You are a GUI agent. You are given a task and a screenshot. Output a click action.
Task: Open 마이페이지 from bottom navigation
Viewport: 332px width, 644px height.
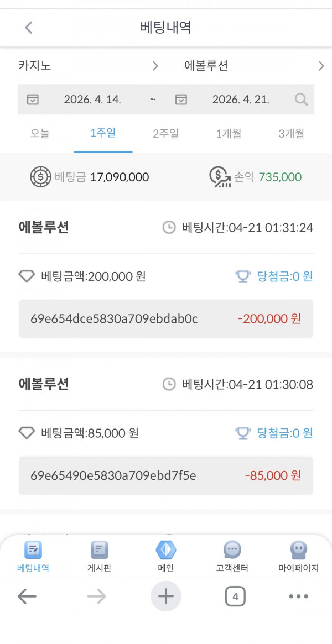click(298, 554)
